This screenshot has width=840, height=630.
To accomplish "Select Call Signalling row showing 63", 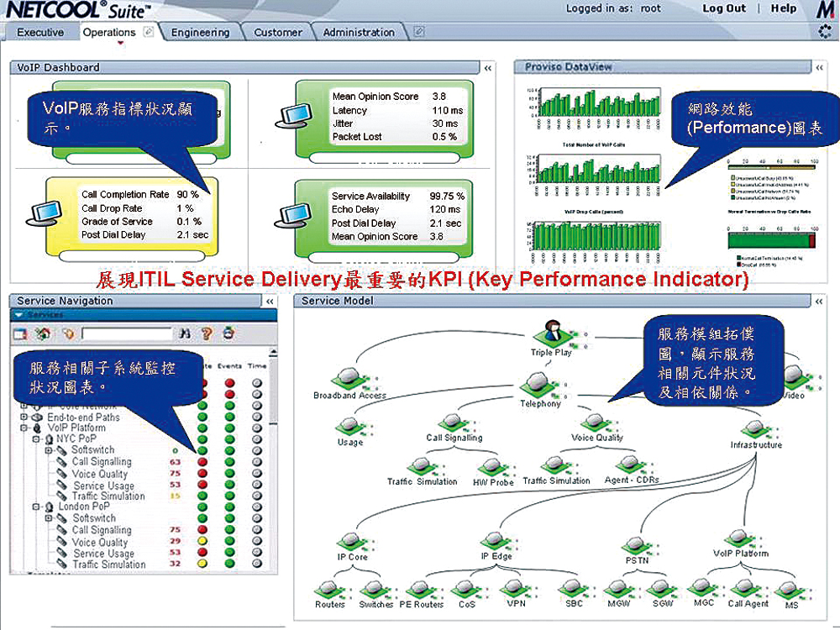I will [x=102, y=462].
